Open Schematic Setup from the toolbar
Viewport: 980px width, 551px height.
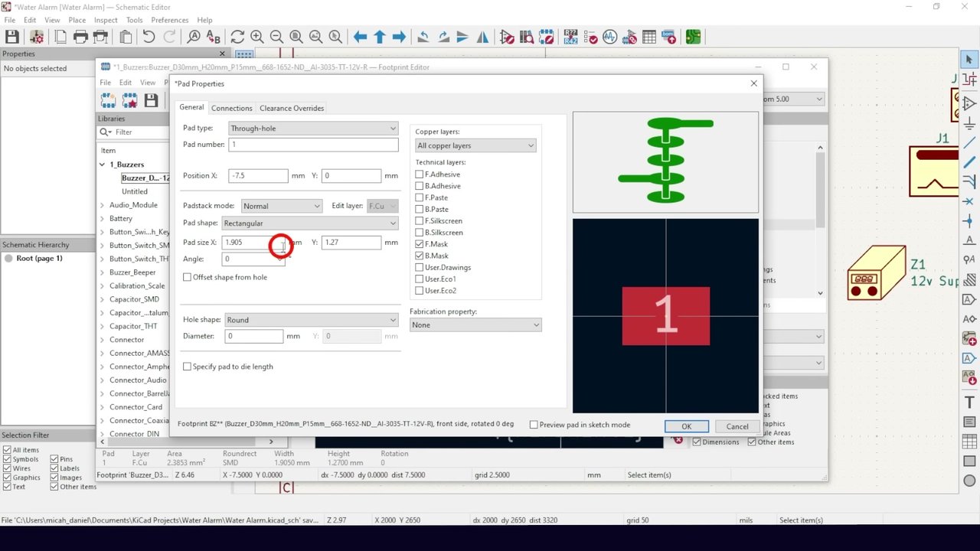[36, 37]
